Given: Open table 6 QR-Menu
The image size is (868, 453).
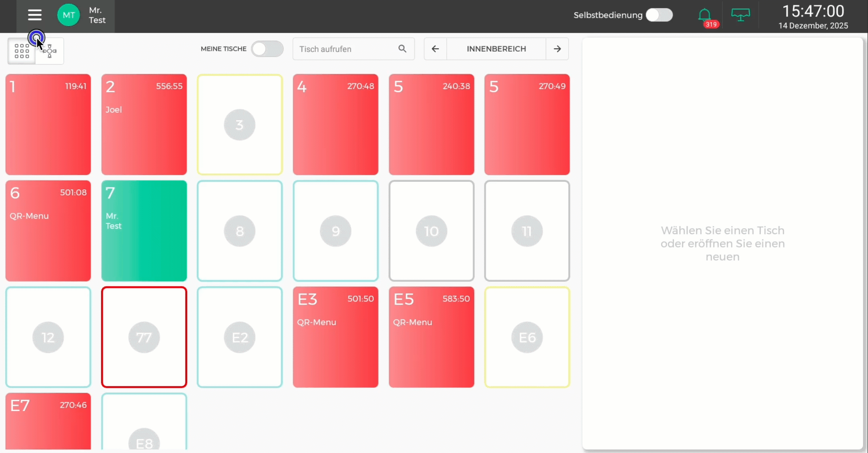Looking at the screenshot, I should pos(48,231).
